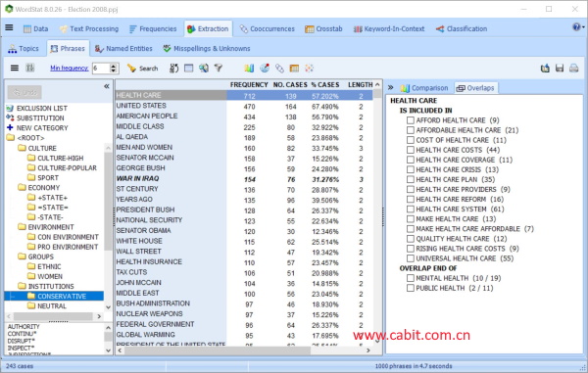Check HEALTH CARE SYSTEM (61)

(x=411, y=209)
